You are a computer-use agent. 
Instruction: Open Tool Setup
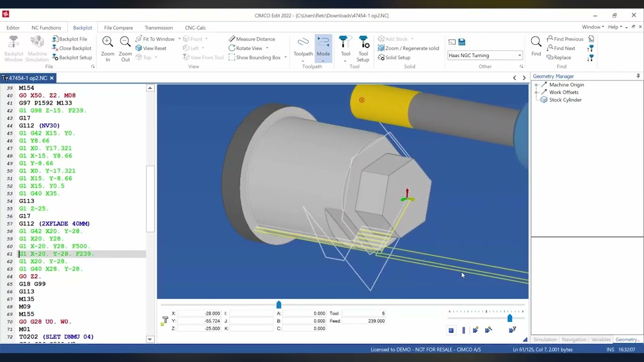[x=363, y=48]
